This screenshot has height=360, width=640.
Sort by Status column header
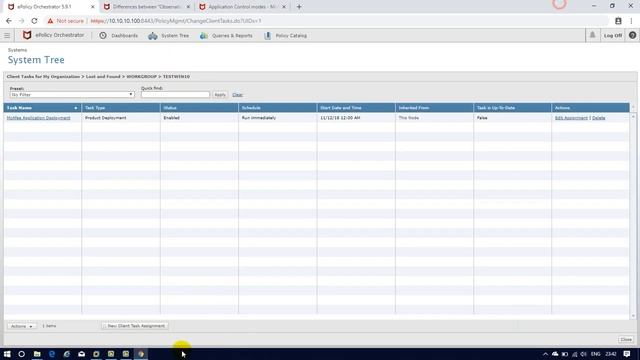(x=199, y=108)
